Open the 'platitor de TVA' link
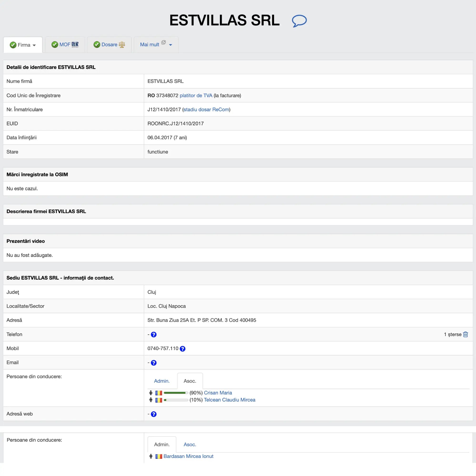This screenshot has width=476, height=476. 196,96
